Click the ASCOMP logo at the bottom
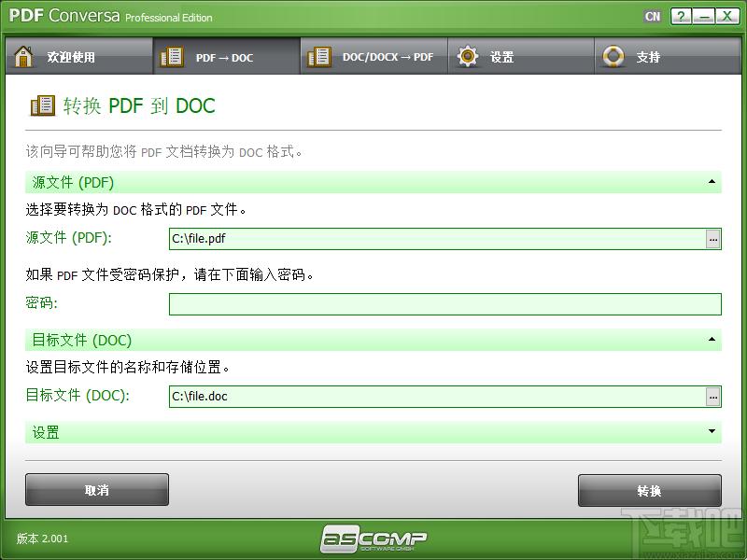Screen dimensions: 747x560 (373, 539)
